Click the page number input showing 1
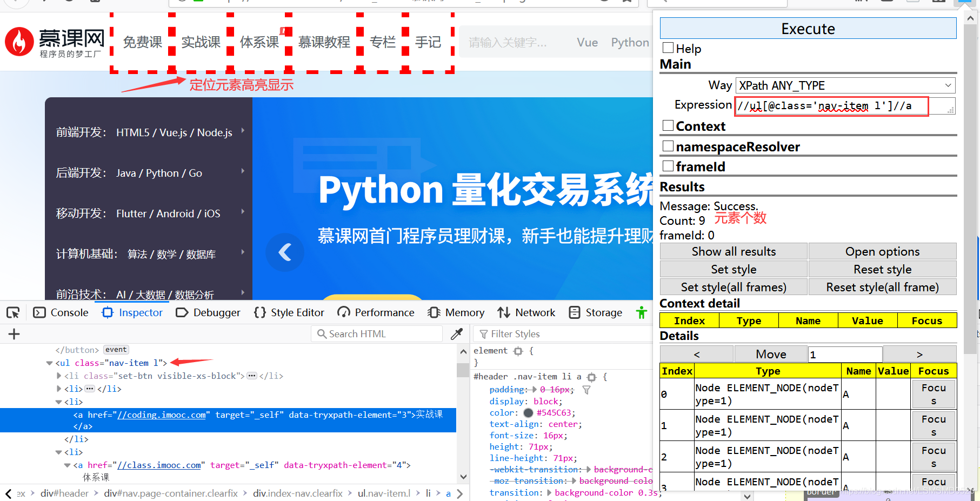 pyautogui.click(x=845, y=355)
